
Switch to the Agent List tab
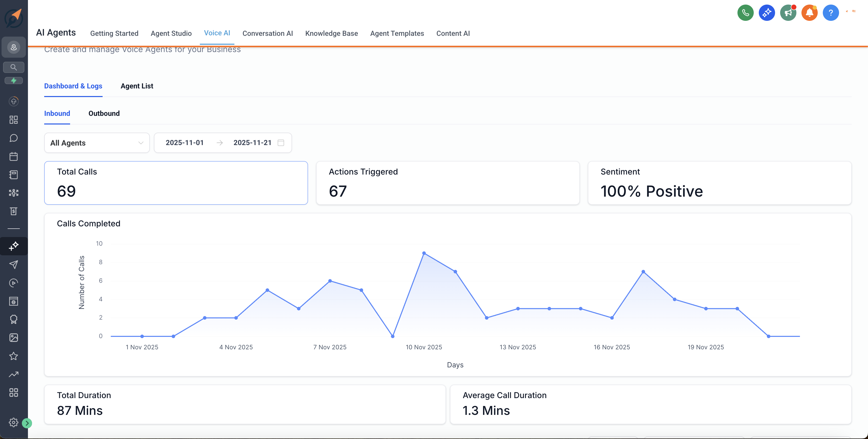pos(137,86)
